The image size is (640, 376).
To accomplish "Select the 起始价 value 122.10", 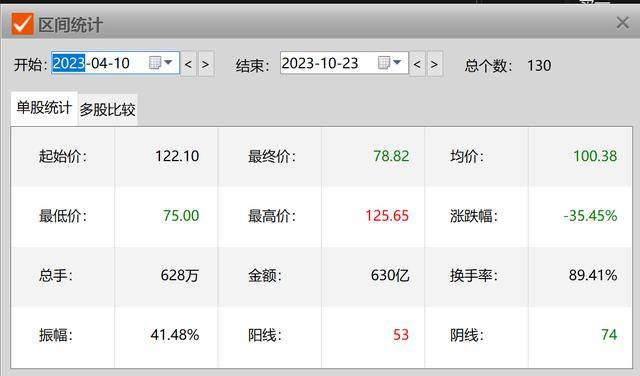I will point(177,156).
